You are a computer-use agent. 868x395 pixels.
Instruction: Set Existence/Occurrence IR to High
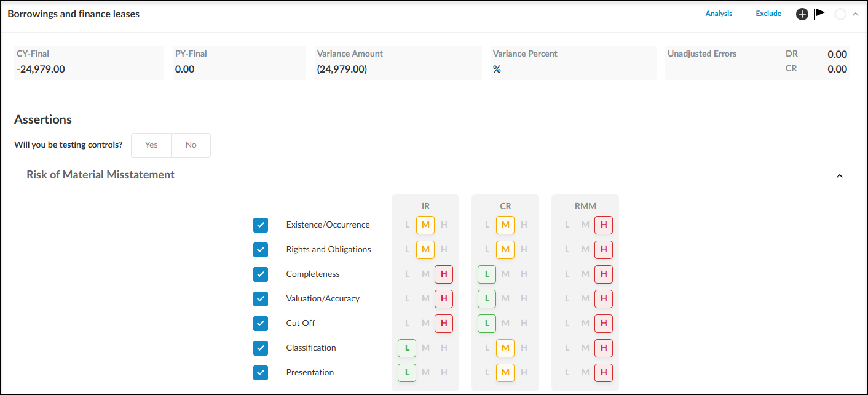click(444, 225)
